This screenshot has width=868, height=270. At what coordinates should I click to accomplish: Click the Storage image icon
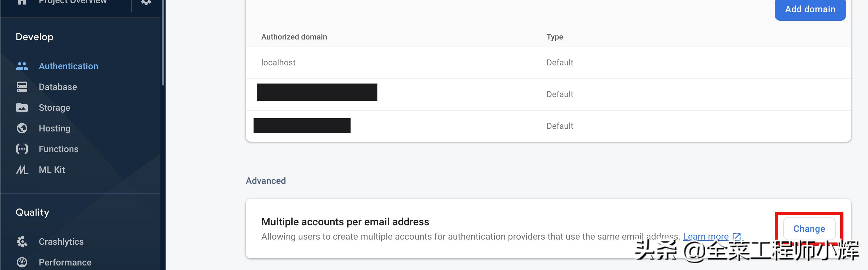click(x=22, y=108)
